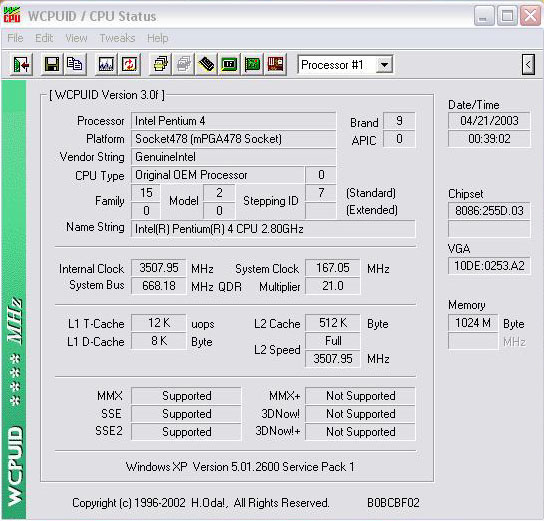Click the Multiplier value 21.0
Viewport: 544px width, 521px height.
click(x=333, y=286)
